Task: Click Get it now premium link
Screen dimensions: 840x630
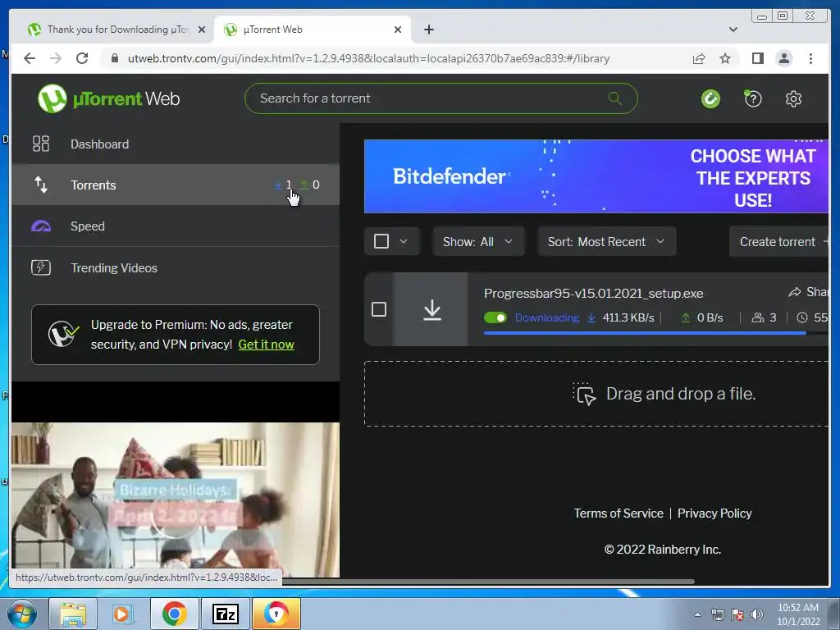Action: click(267, 345)
